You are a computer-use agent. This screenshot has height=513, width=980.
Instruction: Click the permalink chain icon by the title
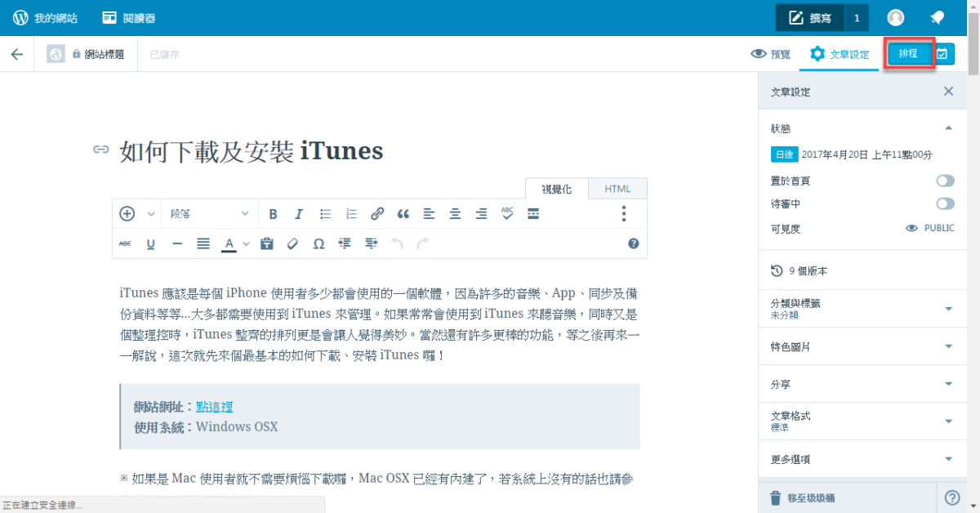tap(101, 149)
